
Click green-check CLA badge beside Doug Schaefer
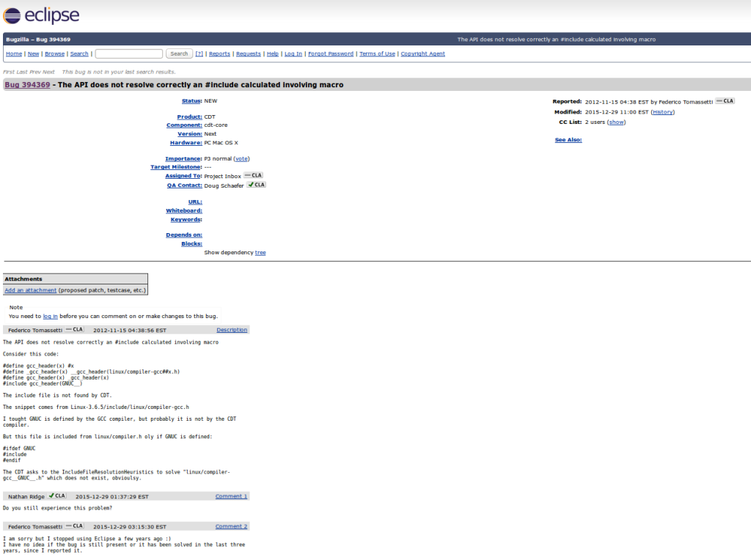tap(256, 184)
